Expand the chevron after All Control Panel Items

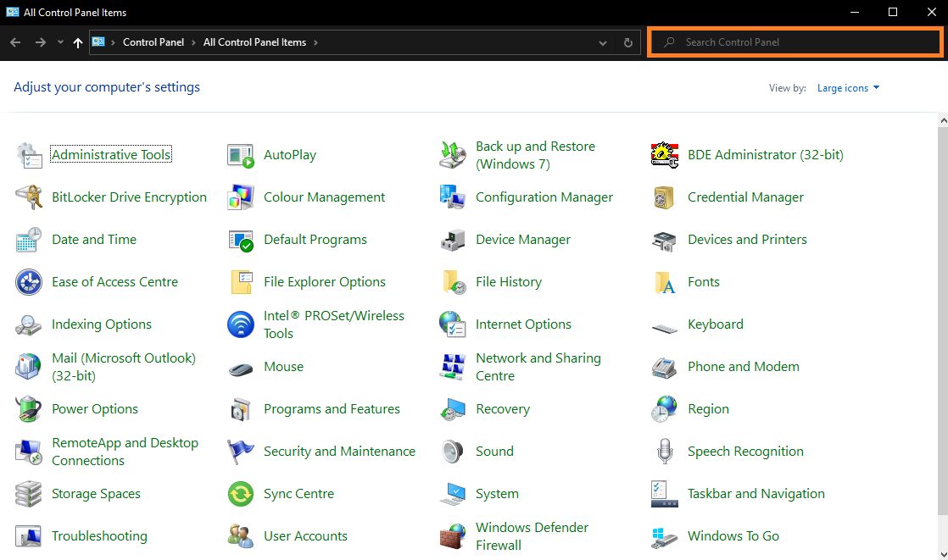coord(315,42)
